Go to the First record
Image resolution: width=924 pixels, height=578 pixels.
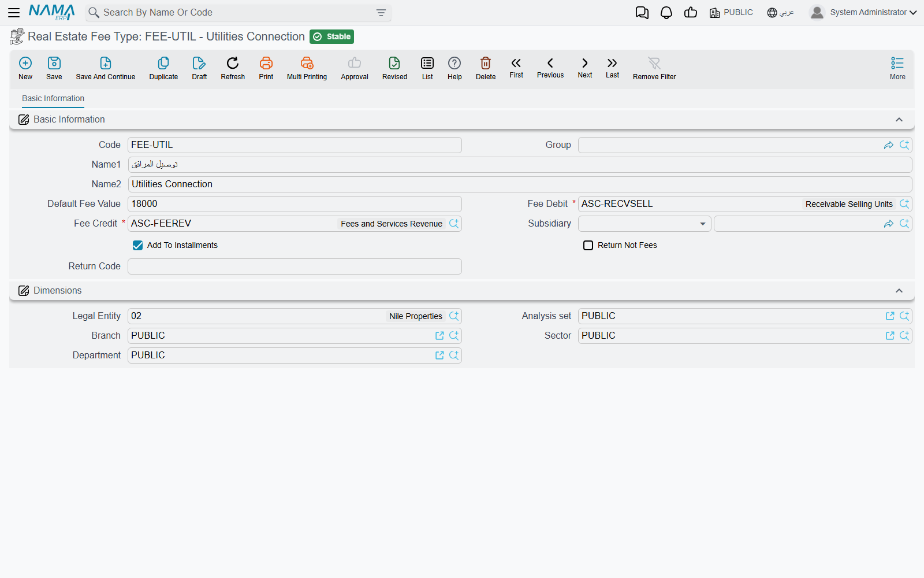point(516,68)
